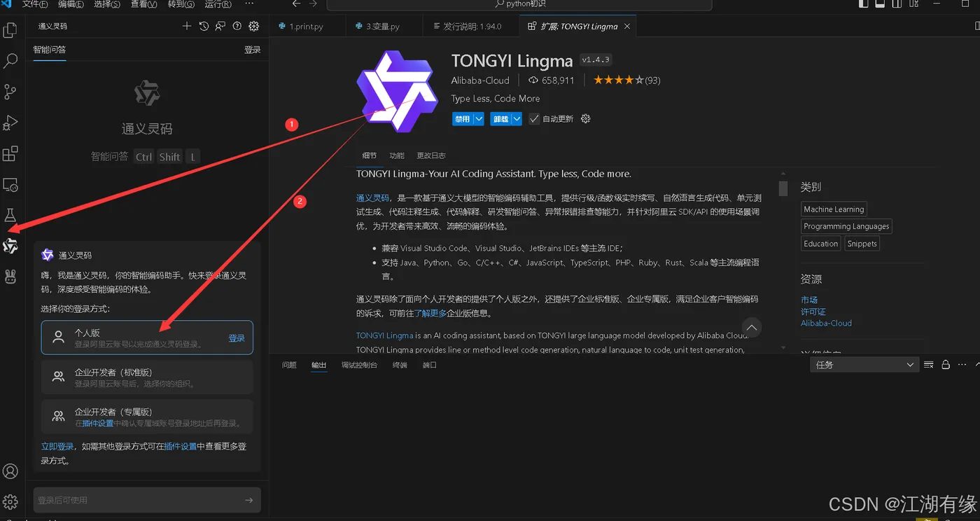Switch to 端口 panel tab
Viewport: 980px width, 521px height.
coord(430,365)
